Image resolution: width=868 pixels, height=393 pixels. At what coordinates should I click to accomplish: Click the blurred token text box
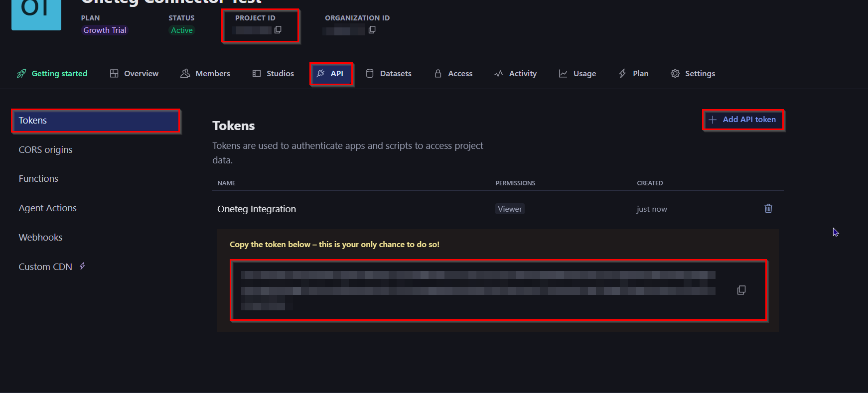(x=499, y=290)
